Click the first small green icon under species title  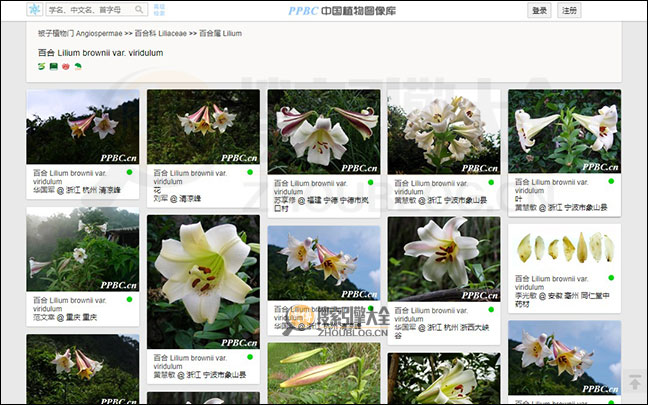tap(42, 66)
